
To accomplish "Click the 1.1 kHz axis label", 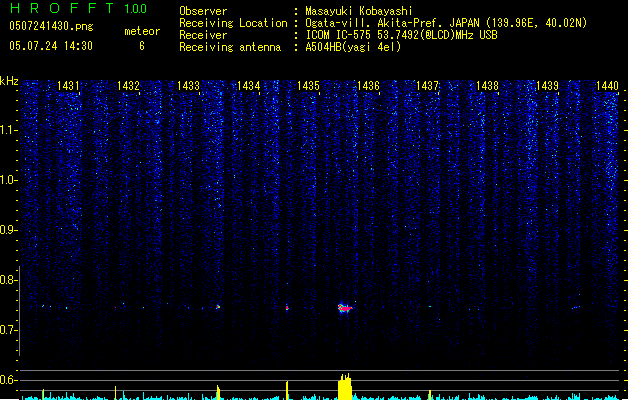I will 8,130.
